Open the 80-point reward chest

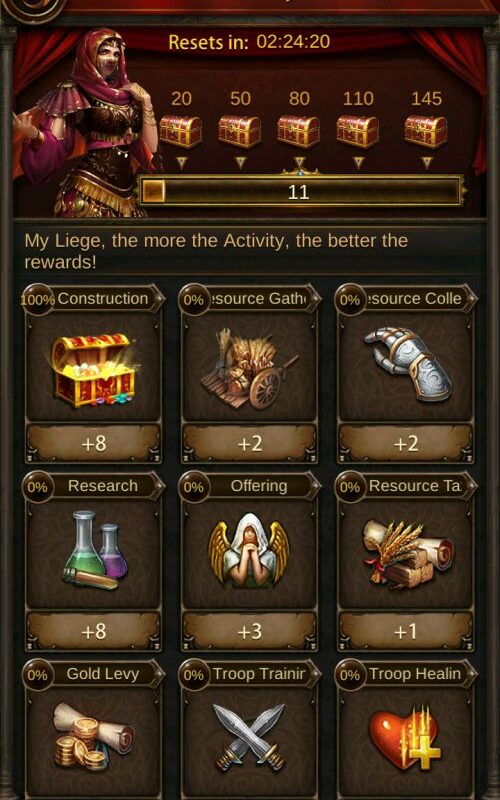tap(299, 132)
